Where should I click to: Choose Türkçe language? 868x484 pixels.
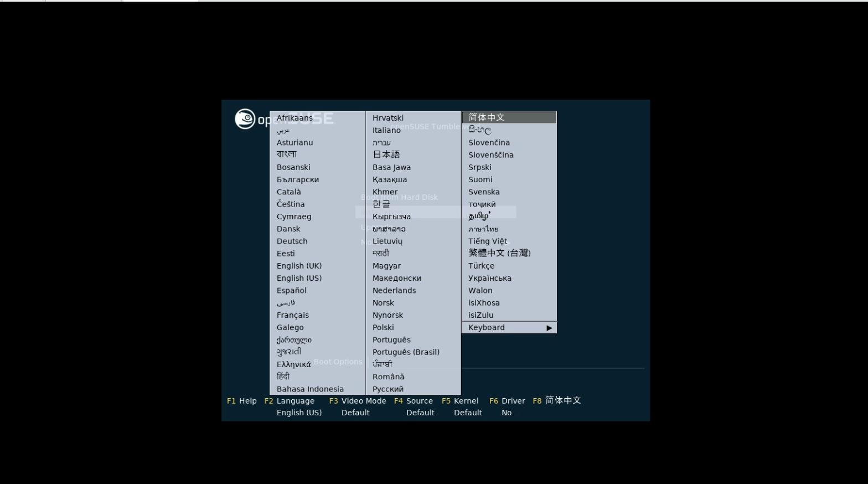pyautogui.click(x=482, y=266)
